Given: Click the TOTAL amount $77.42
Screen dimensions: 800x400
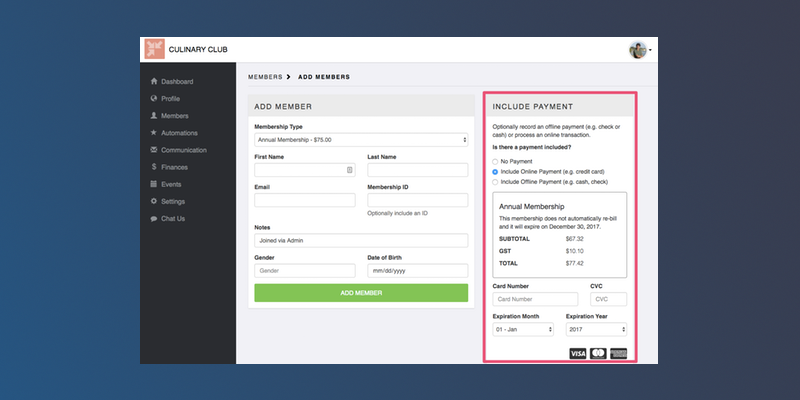Looking at the screenshot, I should pos(574,263).
